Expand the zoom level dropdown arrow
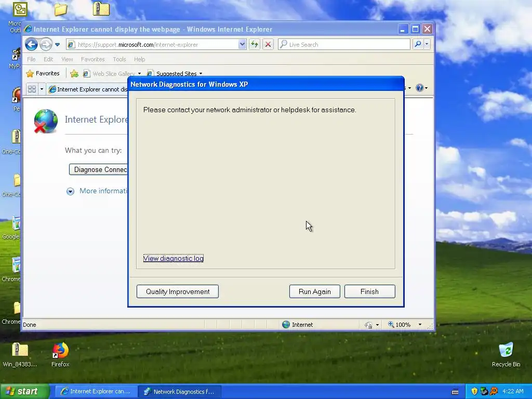Screen dimensions: 532x399 420,325
